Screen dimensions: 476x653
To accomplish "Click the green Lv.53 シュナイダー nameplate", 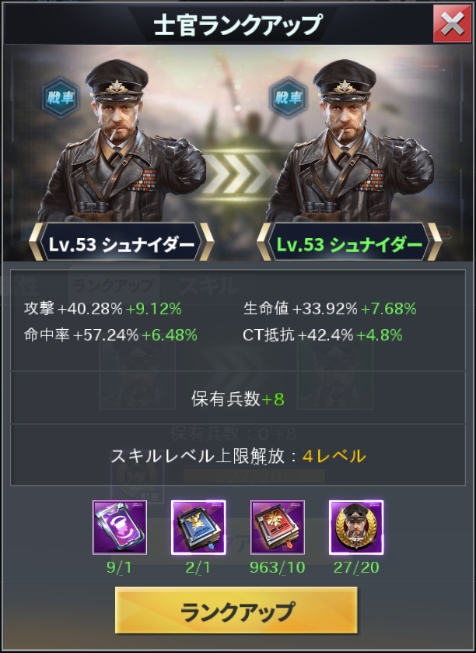I will (x=349, y=244).
